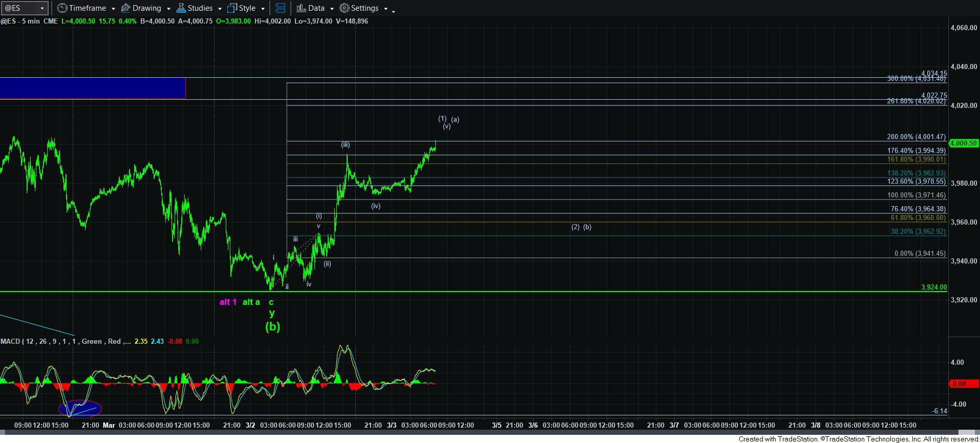Expand the Settings dropdown arrow
980x443 pixels.
(x=386, y=9)
